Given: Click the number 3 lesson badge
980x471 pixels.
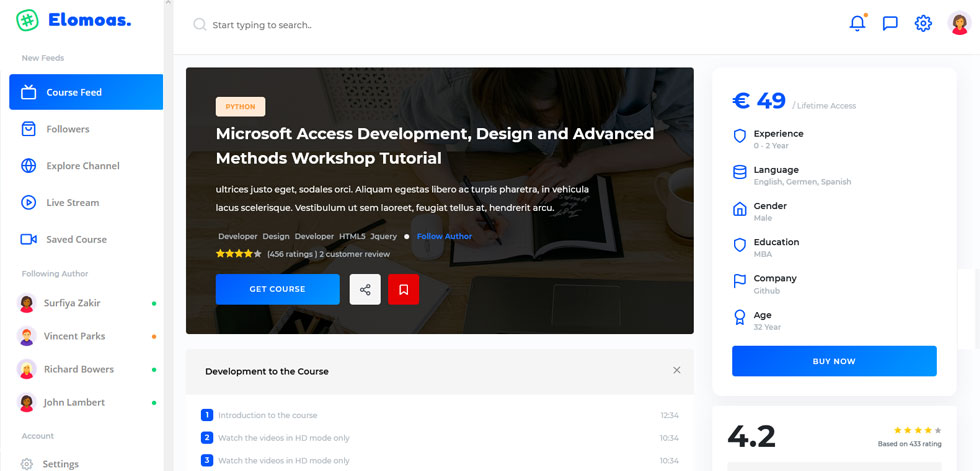Looking at the screenshot, I should point(207,460).
